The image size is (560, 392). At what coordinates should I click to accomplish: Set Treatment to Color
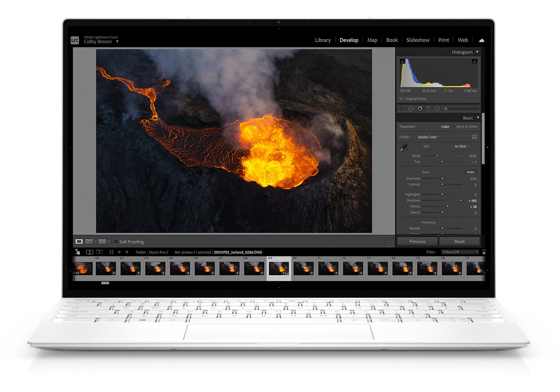click(445, 126)
